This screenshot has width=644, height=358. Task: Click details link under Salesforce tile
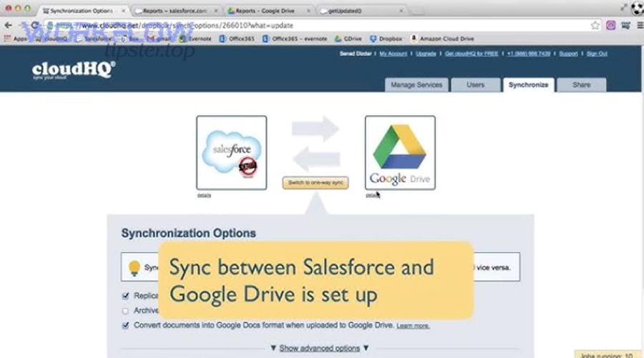click(x=204, y=195)
